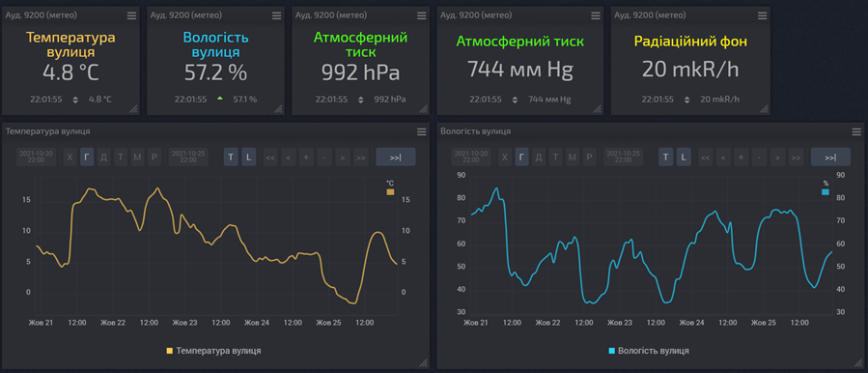Select Р period in humidity chart

589,157
